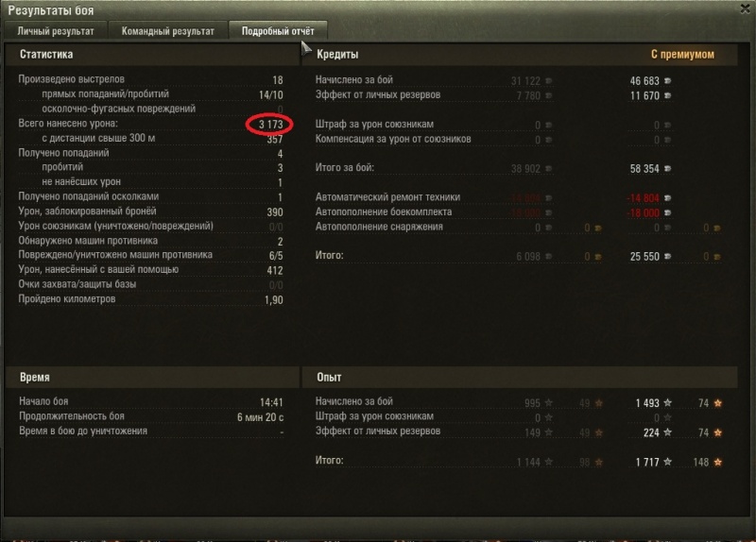This screenshot has height=542, width=756.
Task: Click the credits icon beside 58 354 total
Action: click(x=668, y=169)
